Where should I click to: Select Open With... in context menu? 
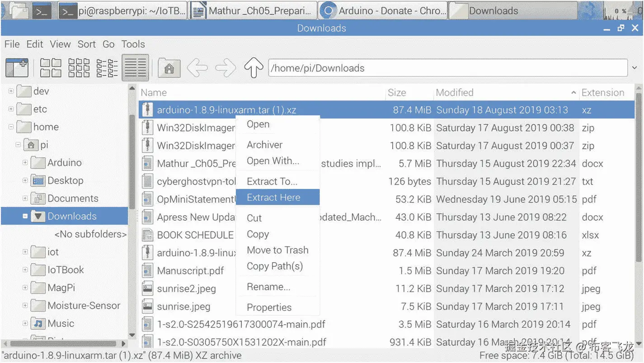(x=278, y=161)
